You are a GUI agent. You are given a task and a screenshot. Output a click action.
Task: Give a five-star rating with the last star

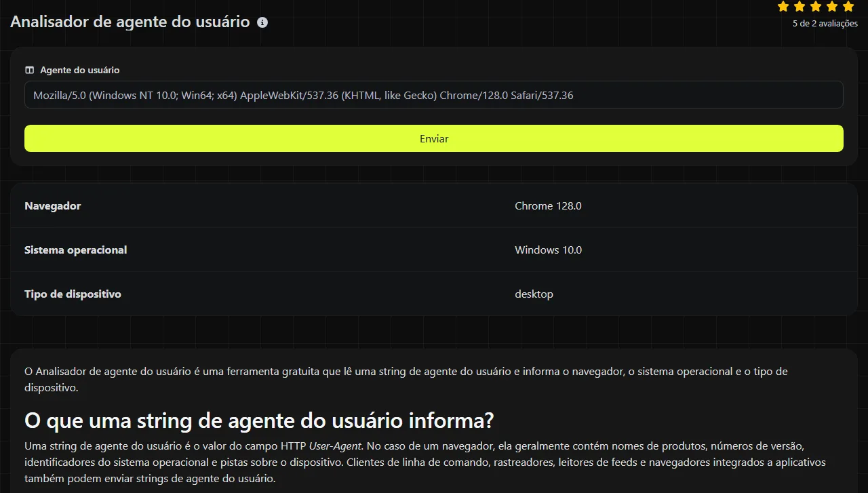tap(848, 7)
